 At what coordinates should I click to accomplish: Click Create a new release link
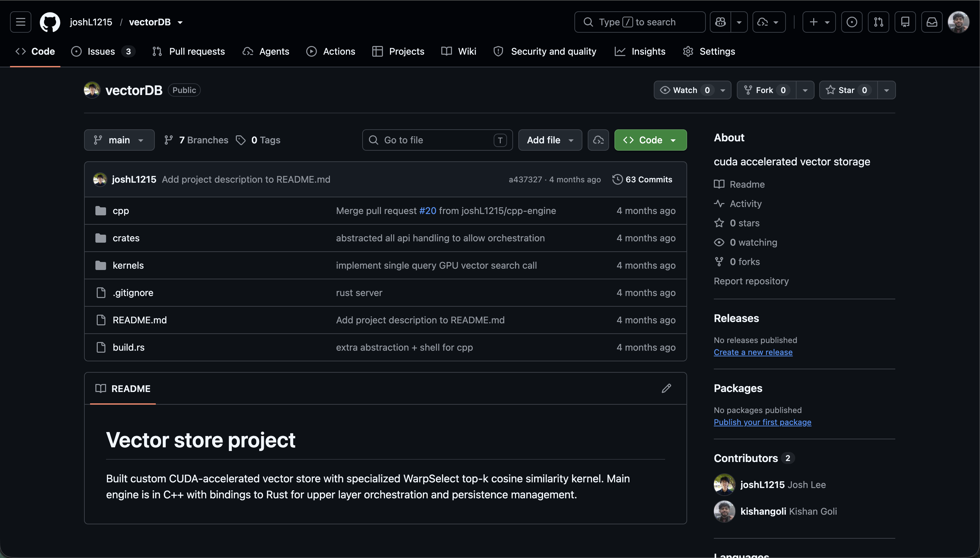pyautogui.click(x=753, y=352)
